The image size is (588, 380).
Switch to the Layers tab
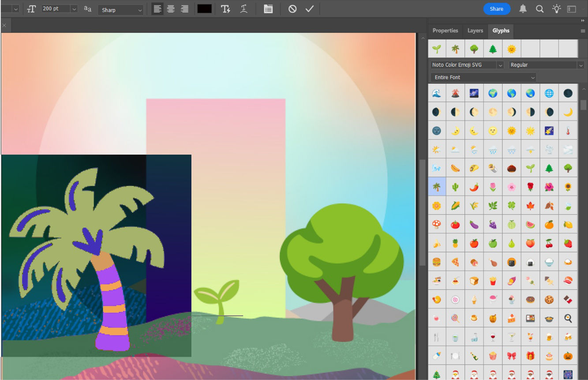[x=475, y=30]
